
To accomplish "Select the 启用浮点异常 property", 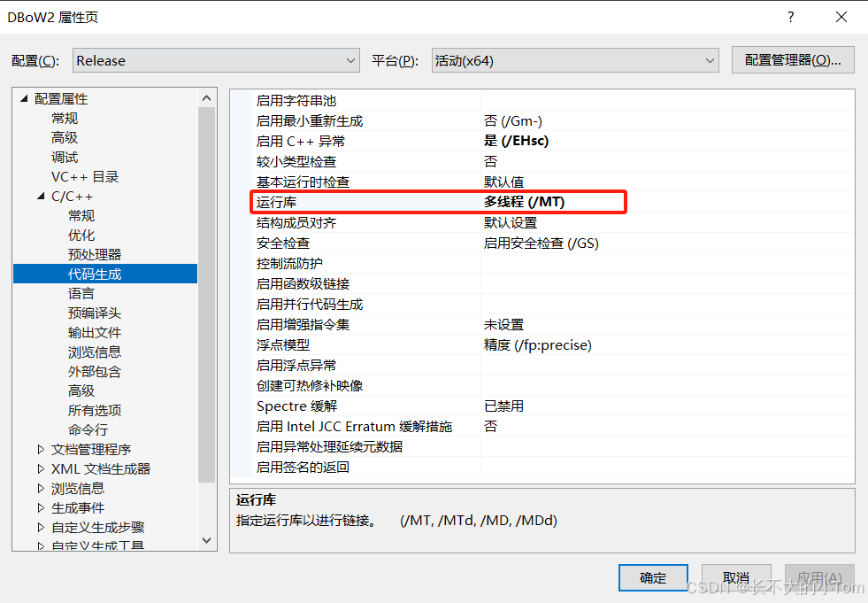I will [x=296, y=365].
